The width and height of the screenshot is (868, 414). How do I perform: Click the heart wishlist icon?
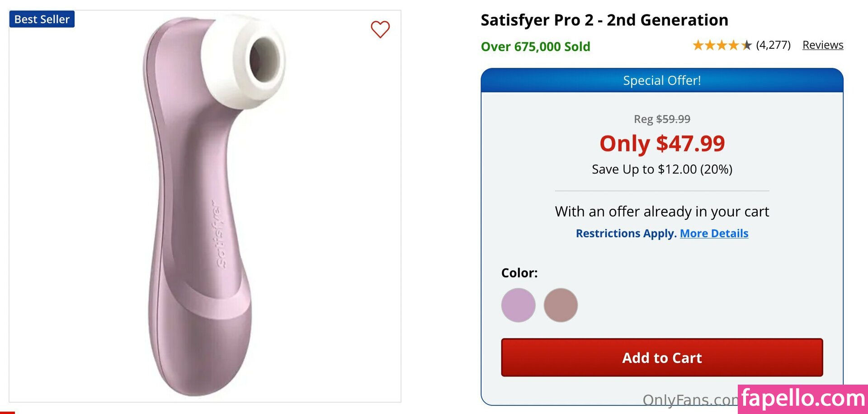(380, 29)
